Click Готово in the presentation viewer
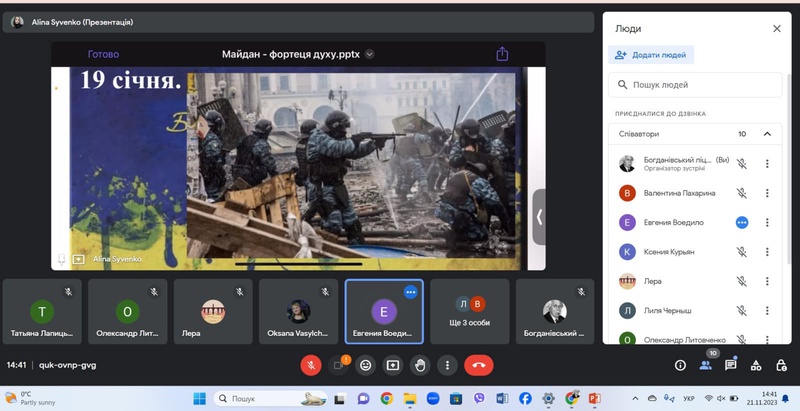 [x=103, y=54]
